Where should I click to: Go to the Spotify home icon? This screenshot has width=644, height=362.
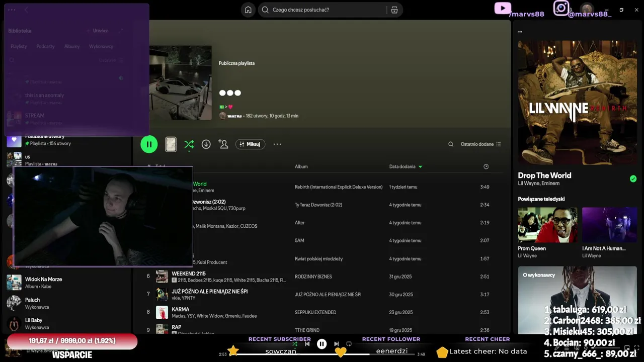click(248, 10)
